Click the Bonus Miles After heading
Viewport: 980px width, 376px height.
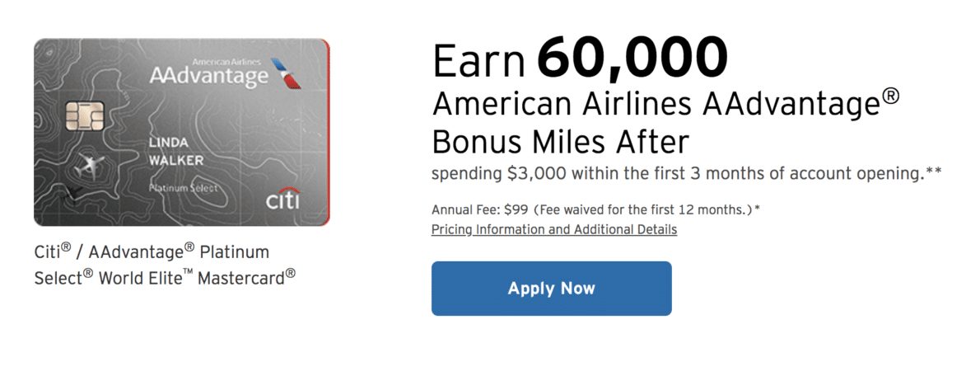[x=560, y=141]
